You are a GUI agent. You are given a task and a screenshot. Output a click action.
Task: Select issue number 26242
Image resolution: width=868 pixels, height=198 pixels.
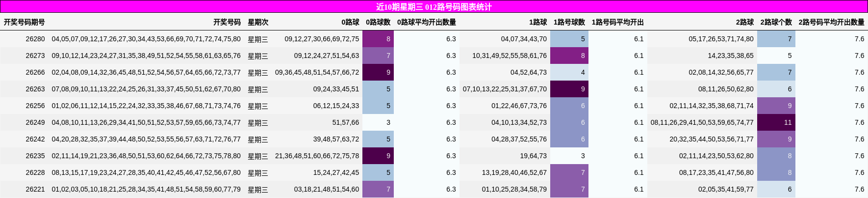(35, 139)
